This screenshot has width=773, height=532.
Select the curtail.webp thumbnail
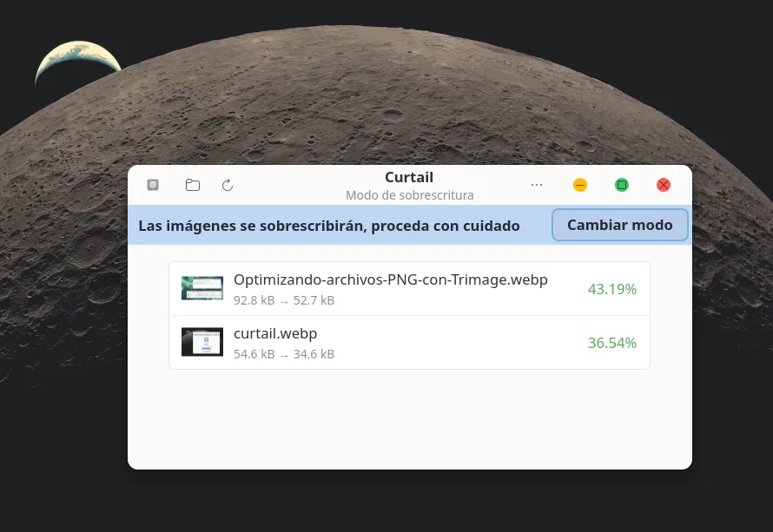click(202, 342)
